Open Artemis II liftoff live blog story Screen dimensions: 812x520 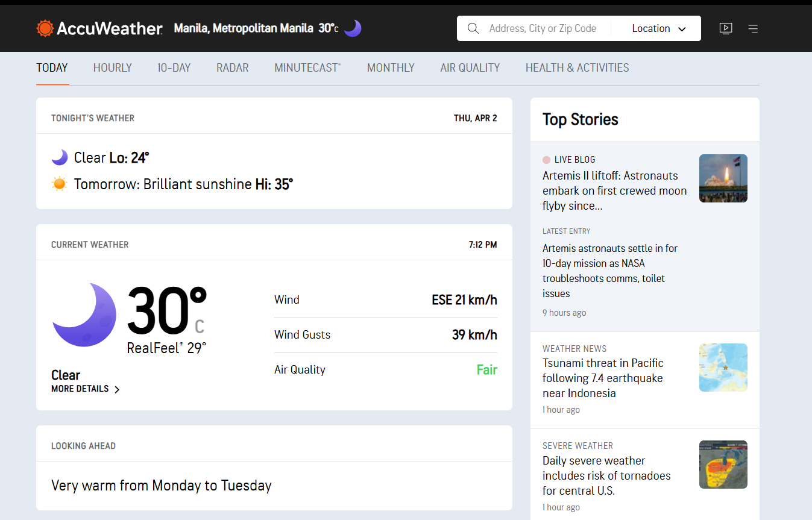click(615, 190)
